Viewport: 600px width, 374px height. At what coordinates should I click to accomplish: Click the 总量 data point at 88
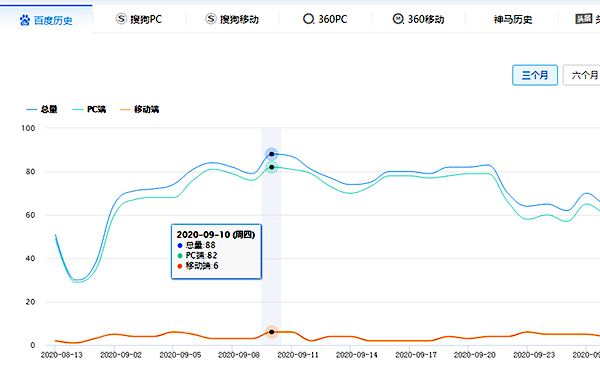(x=272, y=154)
